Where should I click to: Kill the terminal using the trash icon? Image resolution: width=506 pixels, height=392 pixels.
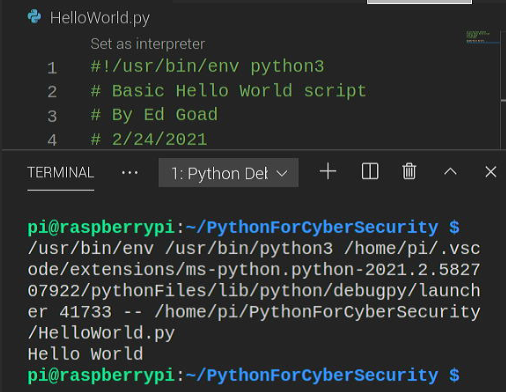coord(409,172)
